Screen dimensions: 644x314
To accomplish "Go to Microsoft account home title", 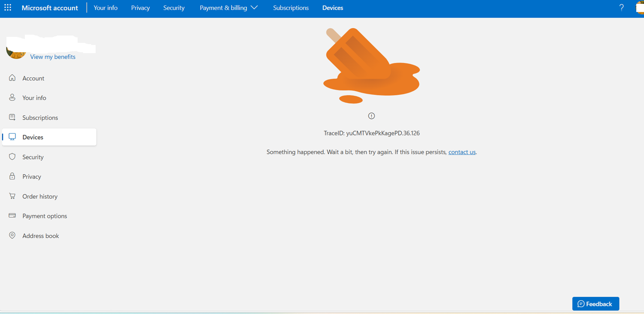I will coord(50,8).
